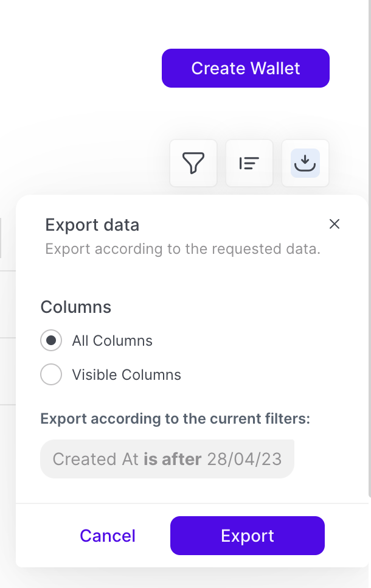Click blank page area left of Create Wallet
Screen dimensions: 371x588
pyautogui.click(x=79, y=68)
